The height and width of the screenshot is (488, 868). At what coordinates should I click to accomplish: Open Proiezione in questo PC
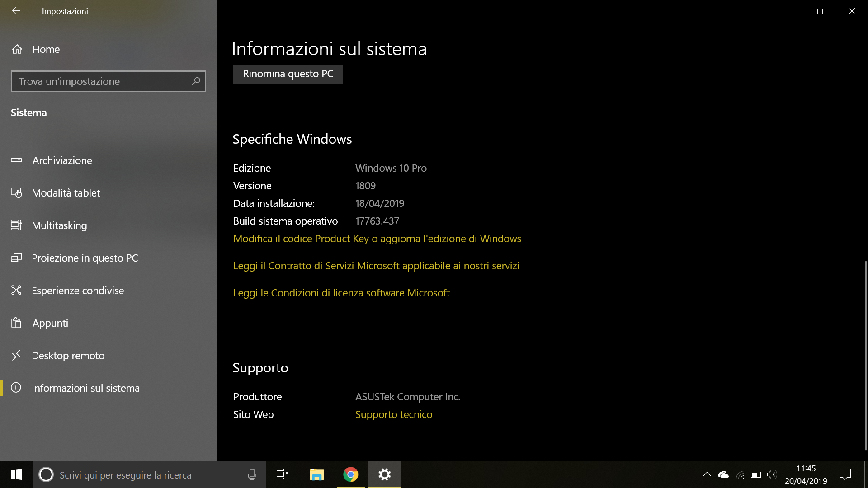108,258
